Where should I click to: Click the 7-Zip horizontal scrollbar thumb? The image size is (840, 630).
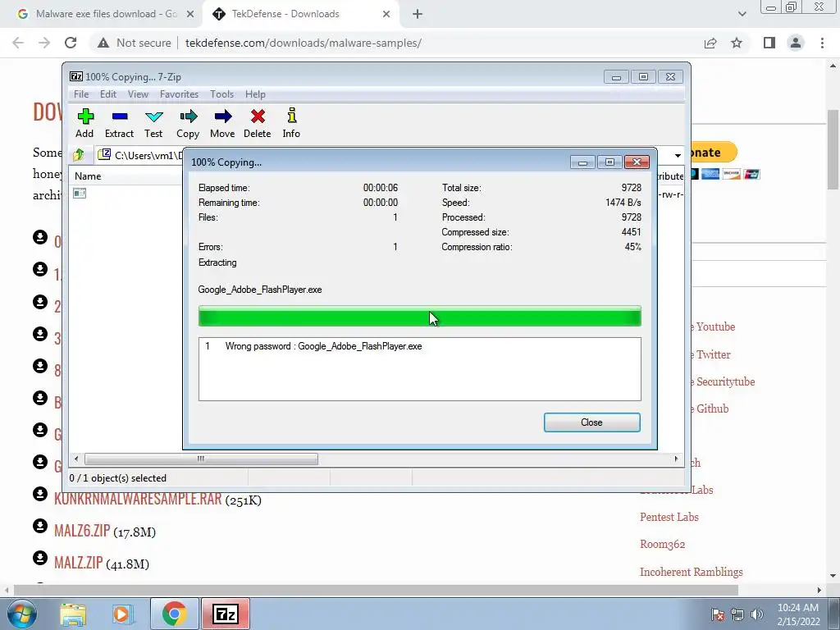[x=201, y=459]
